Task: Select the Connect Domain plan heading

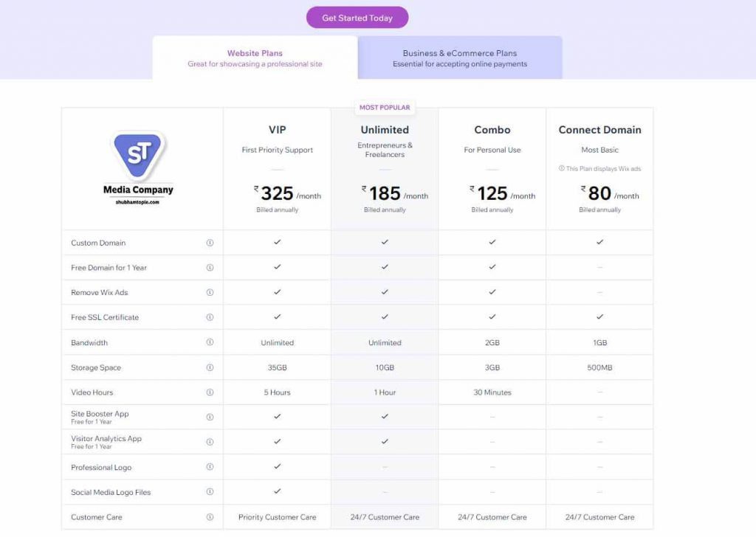Action: point(599,130)
